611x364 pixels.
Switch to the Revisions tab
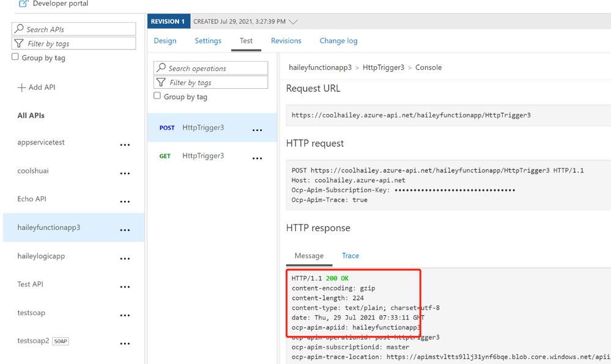coord(286,40)
